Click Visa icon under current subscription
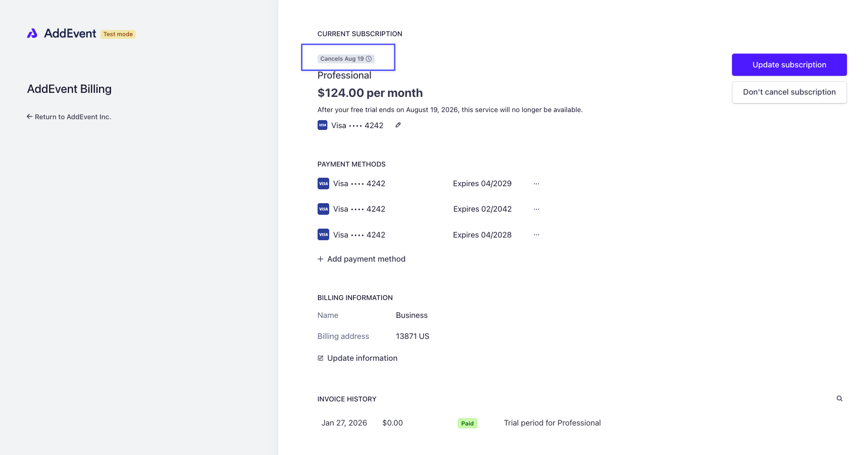 (x=322, y=125)
